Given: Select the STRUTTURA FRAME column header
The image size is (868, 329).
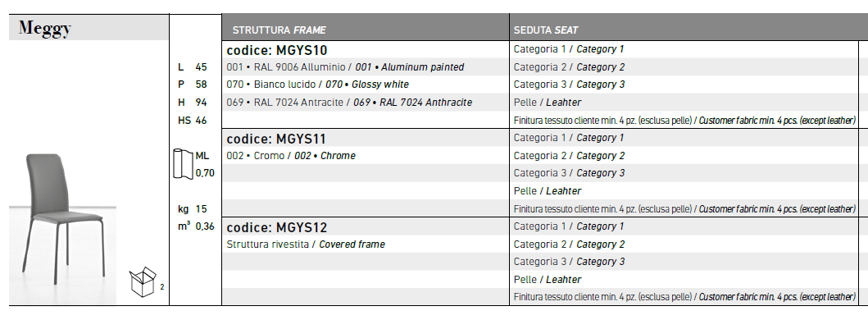Looking at the screenshot, I should coord(279,30).
